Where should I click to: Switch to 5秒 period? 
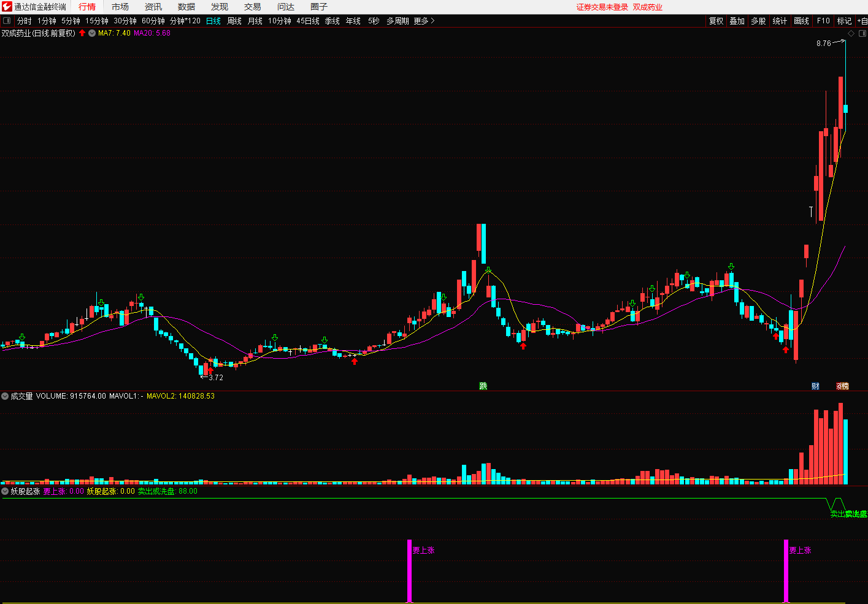tap(374, 21)
